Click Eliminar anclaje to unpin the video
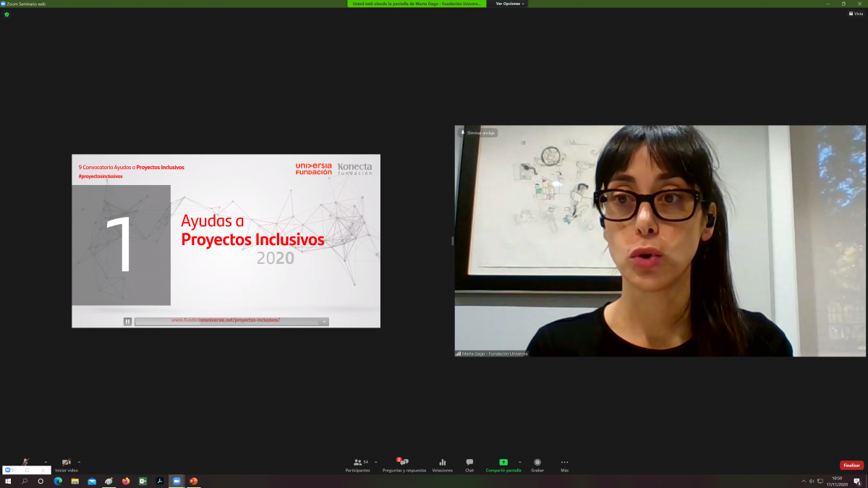Screen dimensions: 868x488 [478, 133]
